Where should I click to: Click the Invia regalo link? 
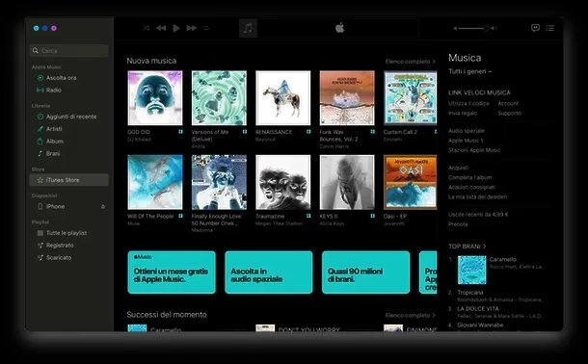pyautogui.click(x=463, y=113)
